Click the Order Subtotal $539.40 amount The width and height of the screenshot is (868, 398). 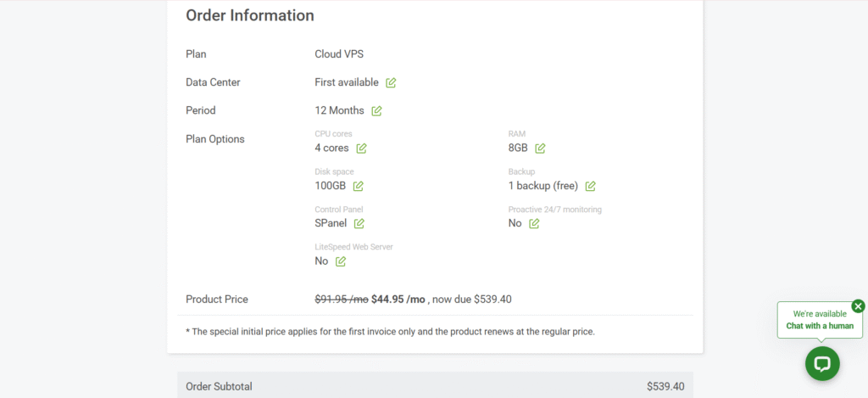[665, 386]
